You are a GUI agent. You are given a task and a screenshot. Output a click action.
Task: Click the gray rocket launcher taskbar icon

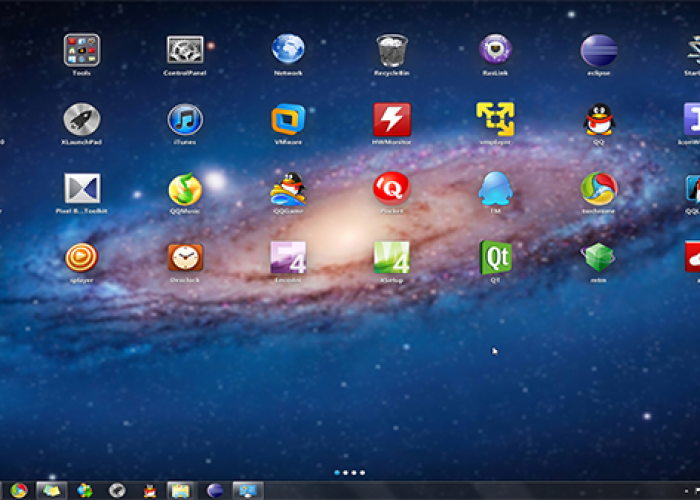(117, 491)
